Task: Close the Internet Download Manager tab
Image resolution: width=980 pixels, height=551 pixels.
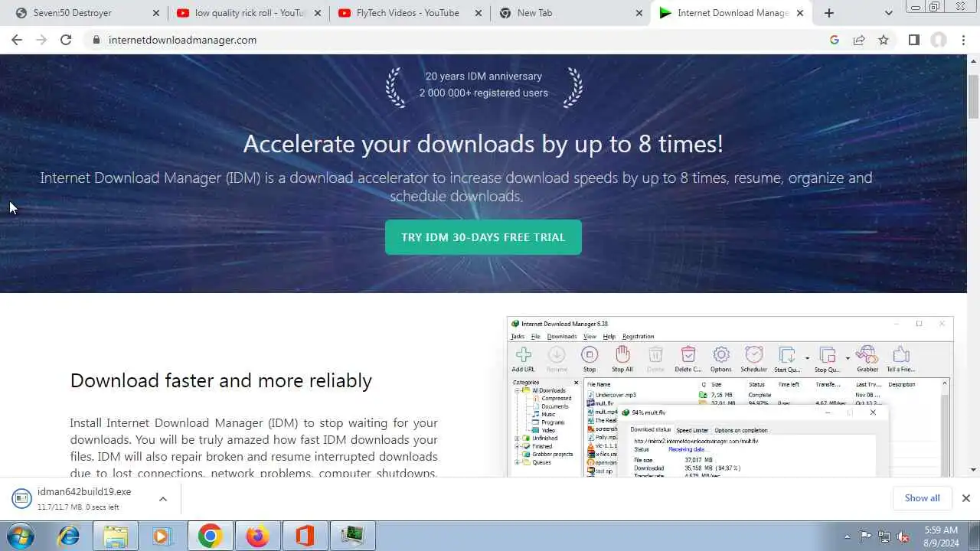Action: tap(800, 13)
